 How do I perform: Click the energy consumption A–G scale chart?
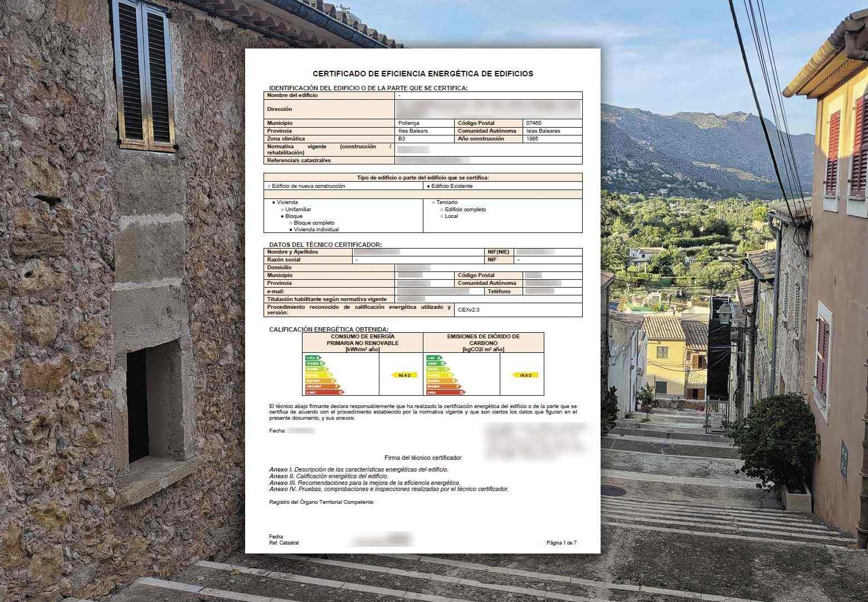(324, 375)
